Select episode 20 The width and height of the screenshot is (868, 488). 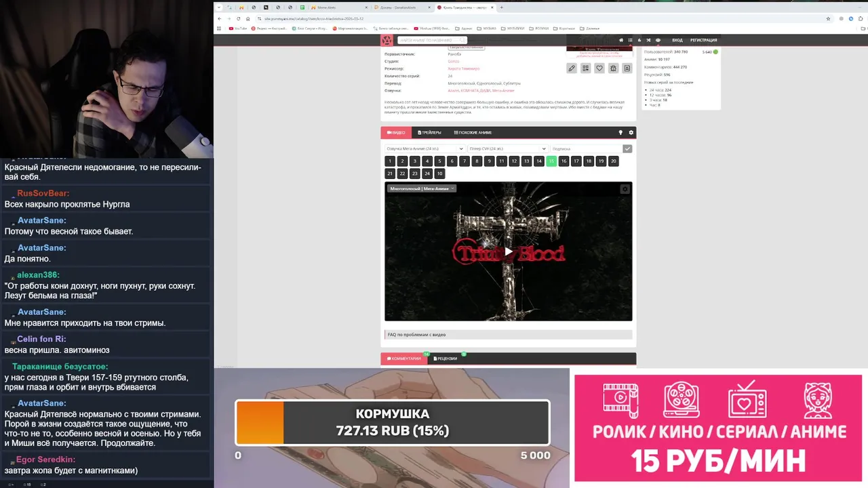pos(614,161)
